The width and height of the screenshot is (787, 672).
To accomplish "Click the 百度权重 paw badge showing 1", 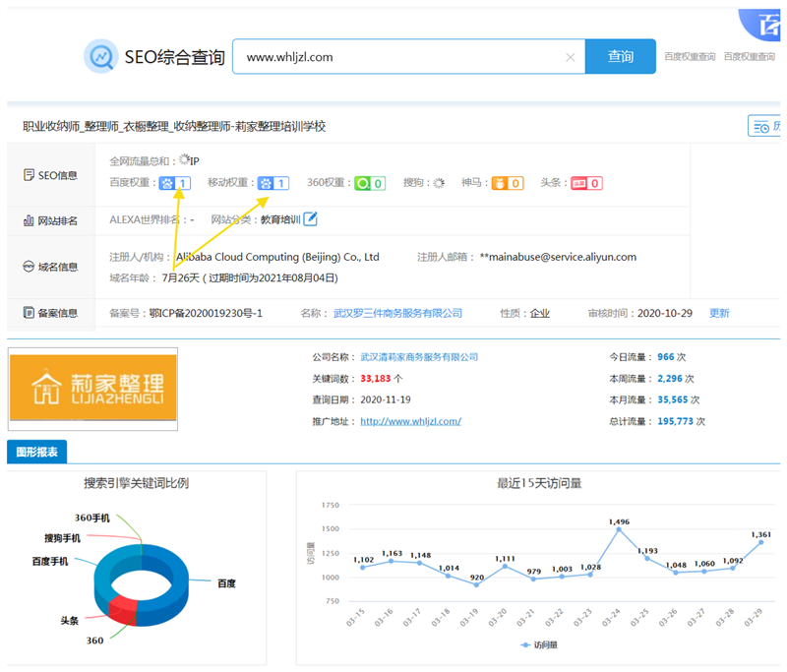I will coord(175,183).
